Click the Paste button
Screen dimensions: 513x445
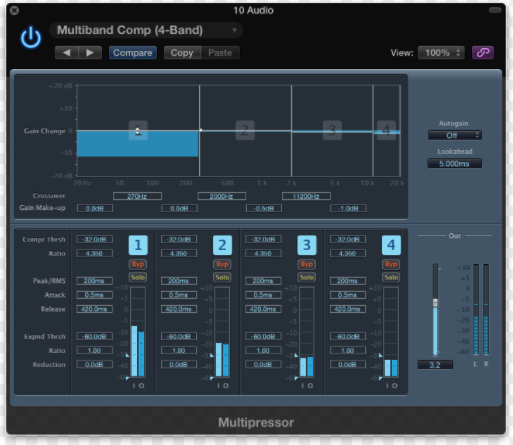point(220,53)
